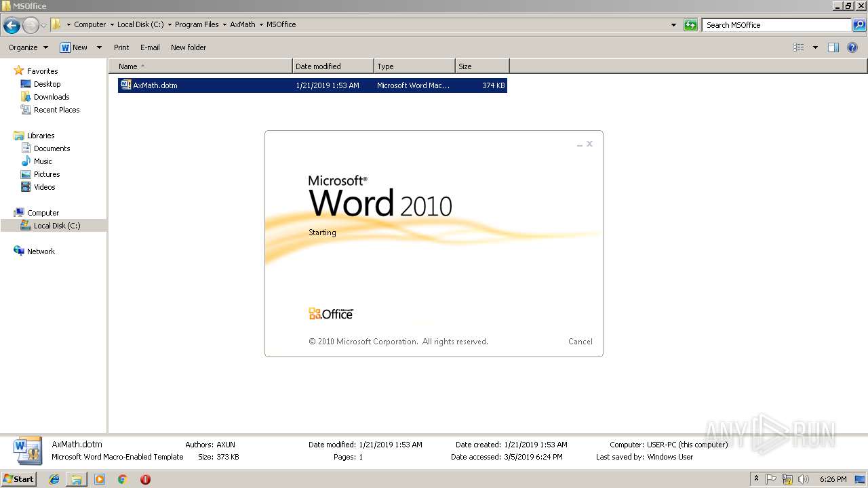Sort by the Type column header

pos(414,66)
